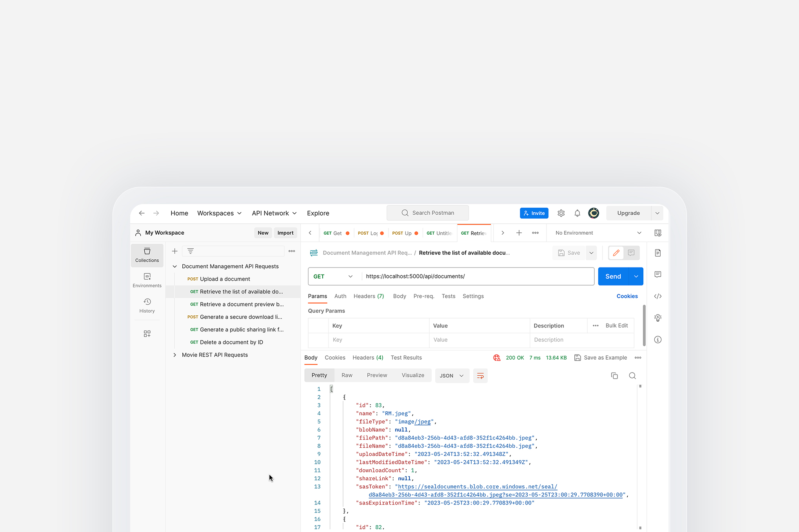Open the Cookies link
Viewport: 799px width, 532px height.
(x=627, y=296)
